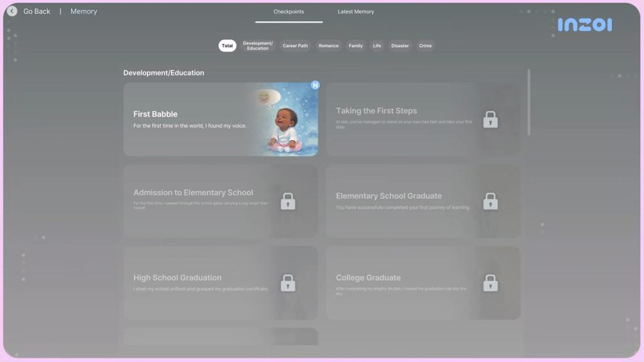Click the vertical scrollbar of memory list
644x362 pixels.
click(528, 102)
